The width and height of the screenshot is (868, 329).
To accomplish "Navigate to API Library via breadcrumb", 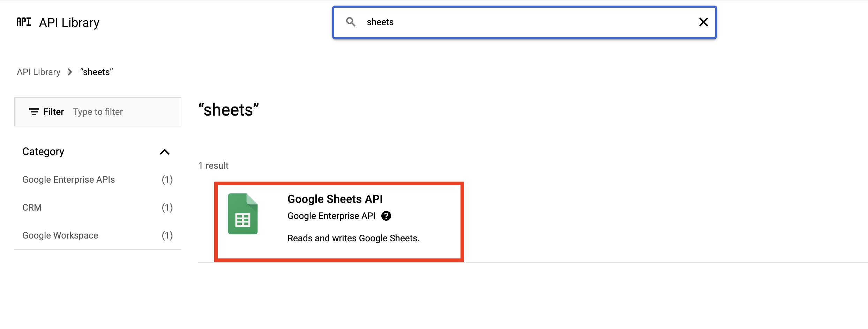I will [x=38, y=72].
